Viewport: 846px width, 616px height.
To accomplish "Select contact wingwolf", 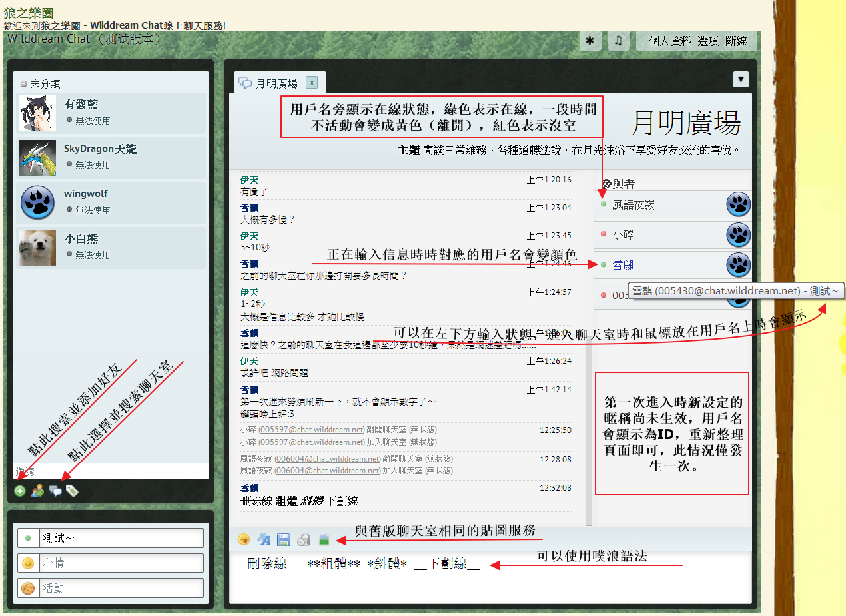I will tap(112, 202).
